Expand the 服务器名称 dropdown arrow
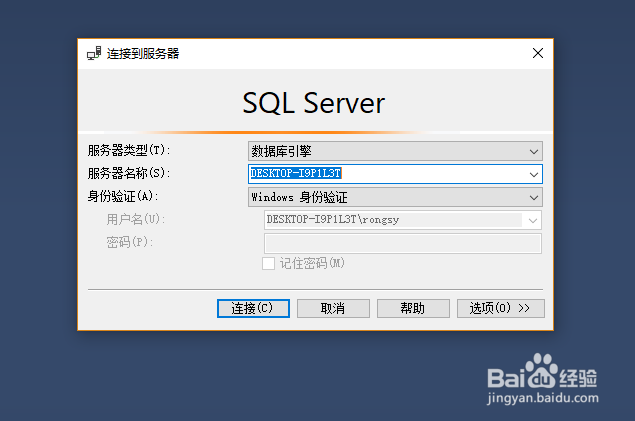 tap(534, 174)
